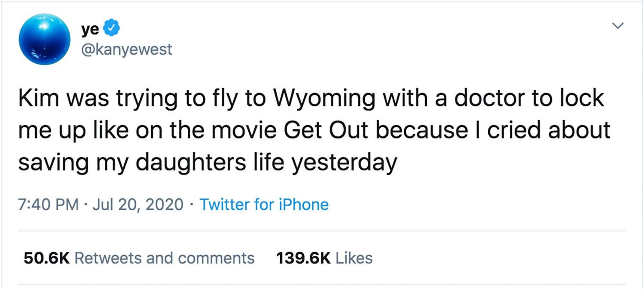Click the 50.6K retweets count
This screenshot has height=289, width=644.
click(x=46, y=258)
